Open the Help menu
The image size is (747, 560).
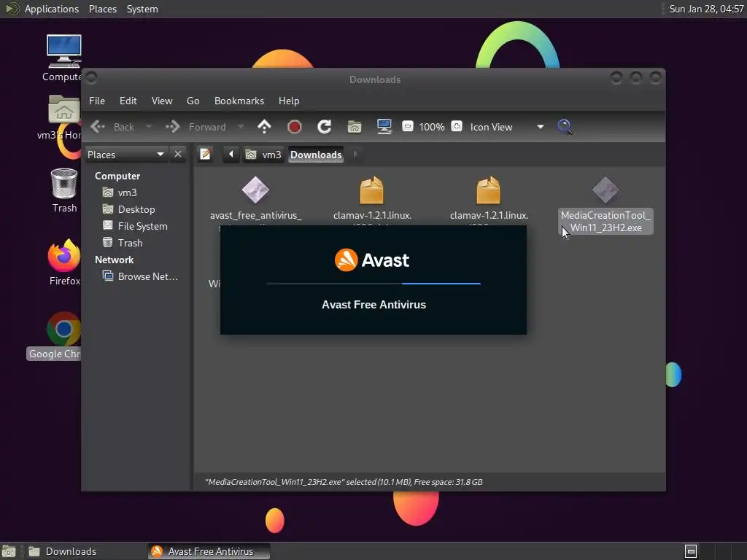(x=289, y=101)
